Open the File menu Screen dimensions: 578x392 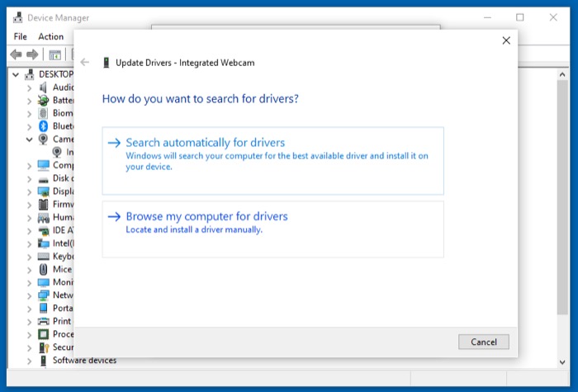21,36
